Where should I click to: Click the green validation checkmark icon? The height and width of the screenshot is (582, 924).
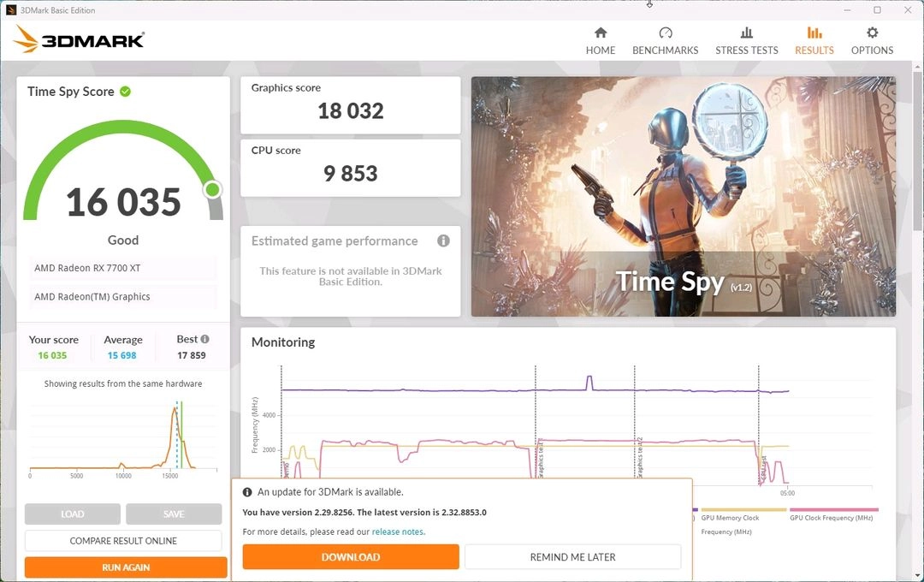pyautogui.click(x=126, y=92)
